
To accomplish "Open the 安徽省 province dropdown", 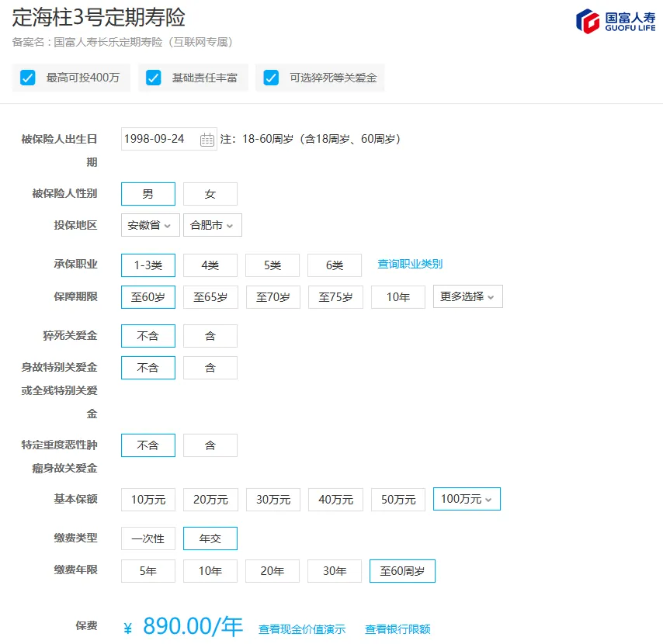I will [150, 225].
